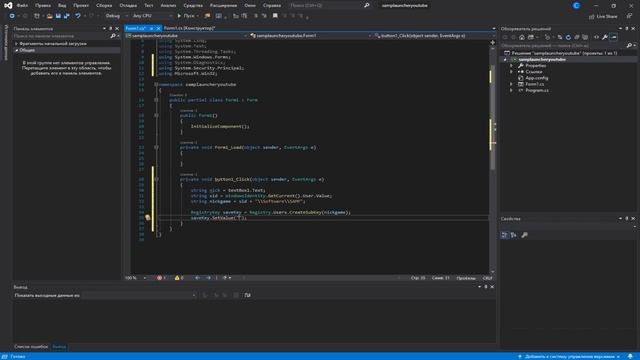640x360 pixels.
Task: Open the Сборка menu
Action: (x=104, y=6)
